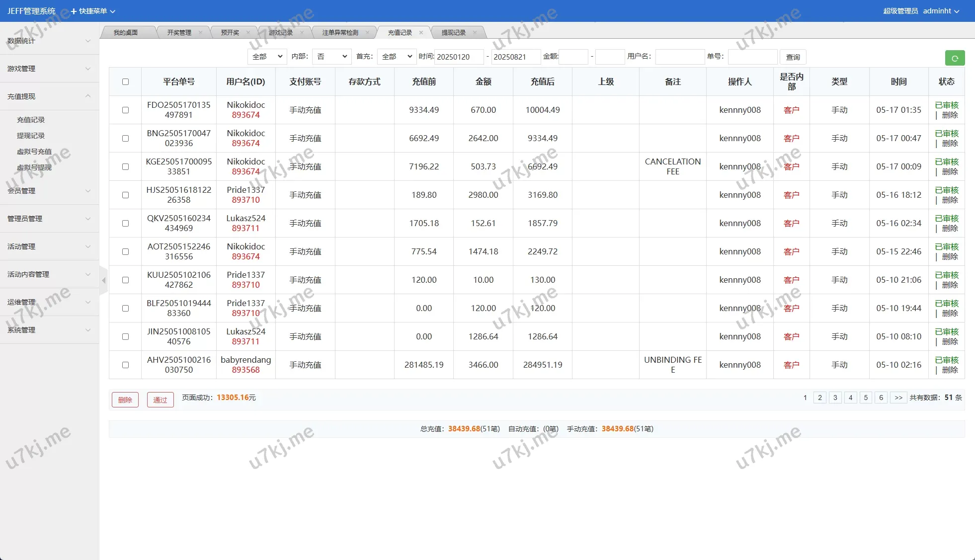Switch to the 游戏记录 tab

(281, 32)
